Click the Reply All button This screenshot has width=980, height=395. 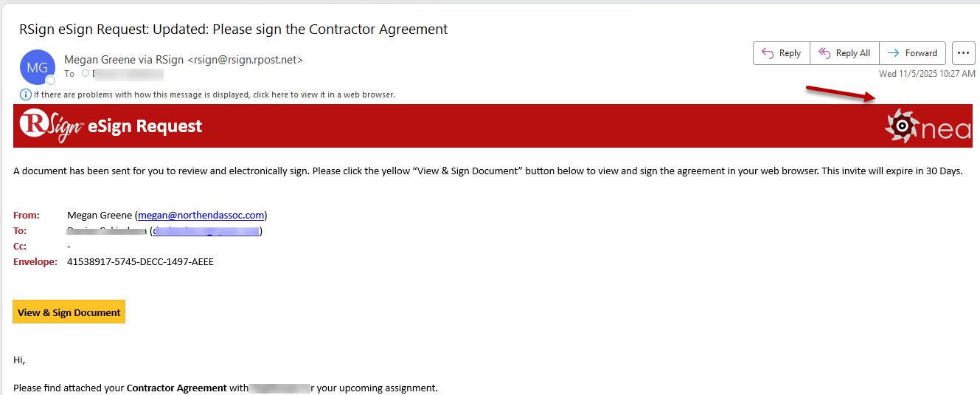pyautogui.click(x=844, y=53)
